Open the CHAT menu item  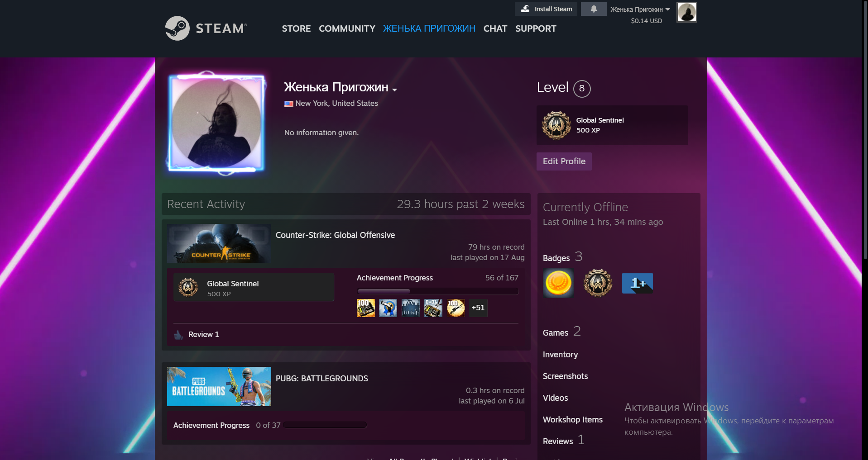495,28
